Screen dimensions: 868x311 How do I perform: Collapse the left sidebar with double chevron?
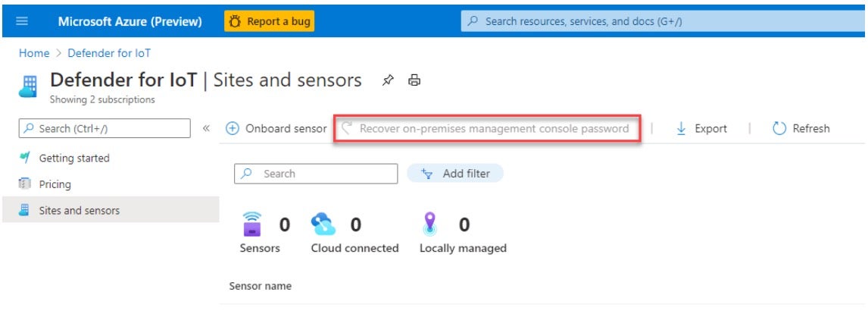(x=206, y=129)
